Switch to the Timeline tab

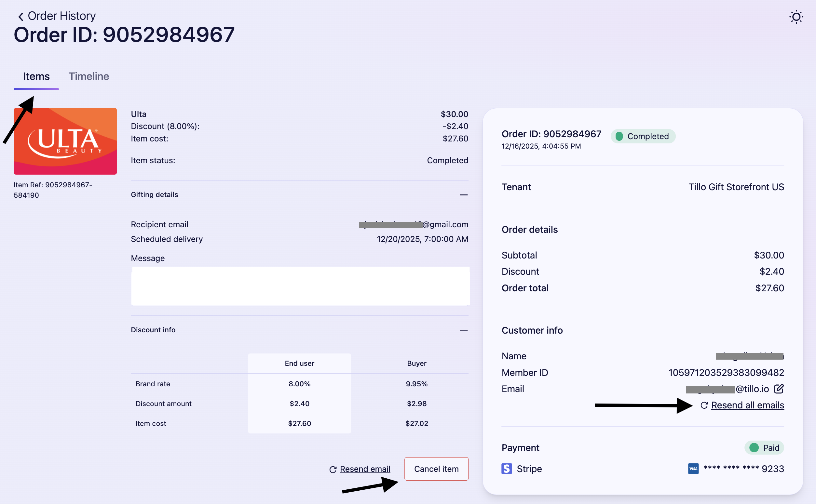coord(89,76)
